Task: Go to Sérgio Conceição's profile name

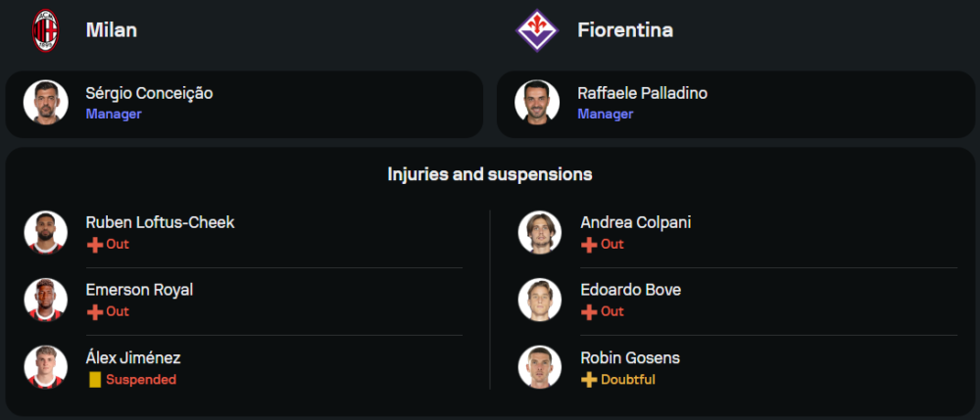Action: coord(149,93)
